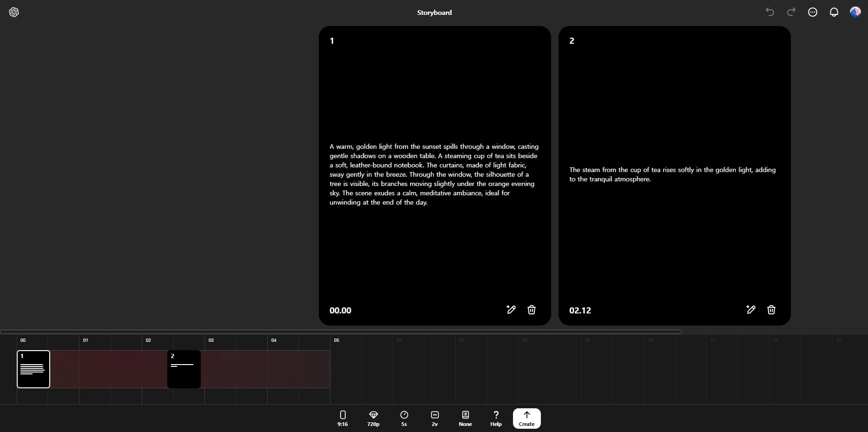Open the 9:16 aspect ratio selector
The image size is (868, 432).
(x=342, y=418)
